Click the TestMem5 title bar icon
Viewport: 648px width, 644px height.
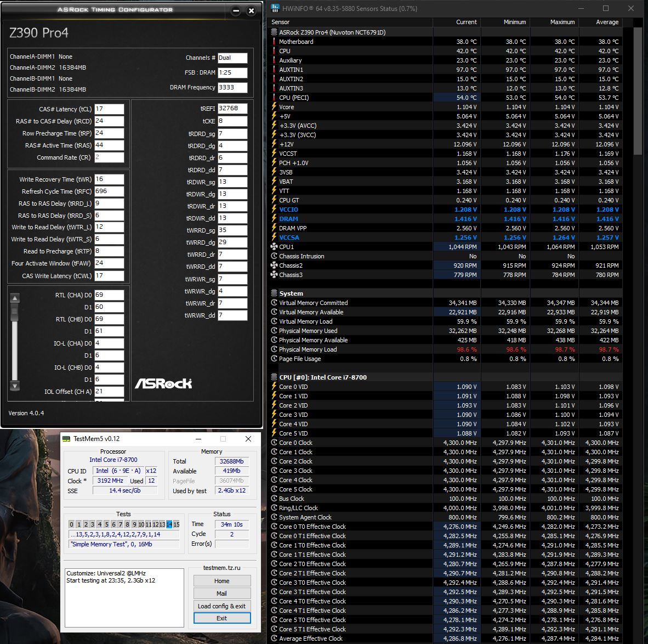pos(66,439)
